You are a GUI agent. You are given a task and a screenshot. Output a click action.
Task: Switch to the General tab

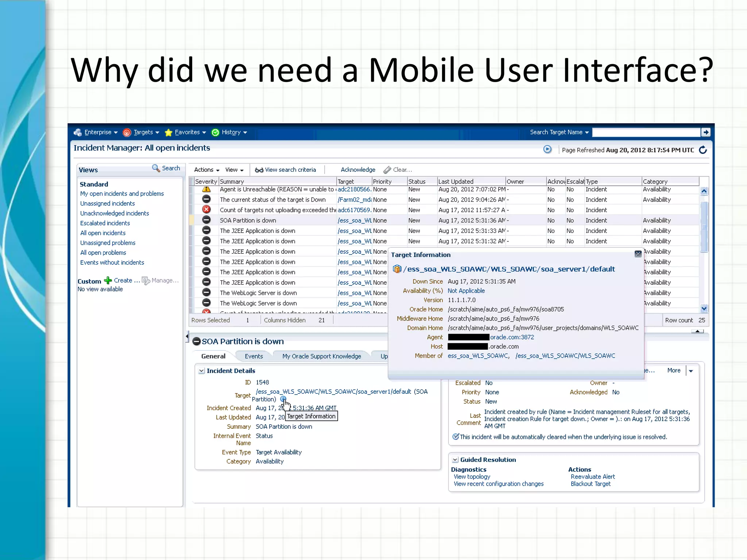tap(213, 356)
